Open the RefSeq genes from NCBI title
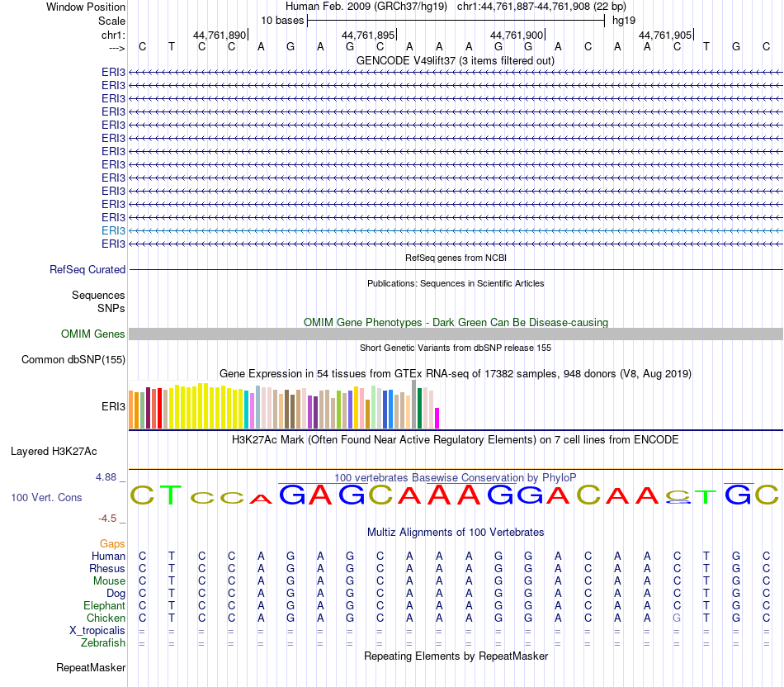The height and width of the screenshot is (687, 784). click(456, 258)
